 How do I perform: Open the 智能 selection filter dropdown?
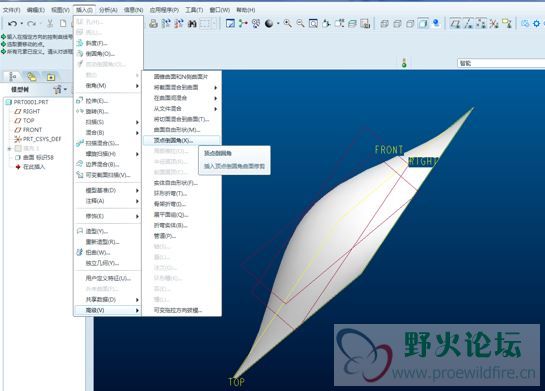[x=501, y=63]
